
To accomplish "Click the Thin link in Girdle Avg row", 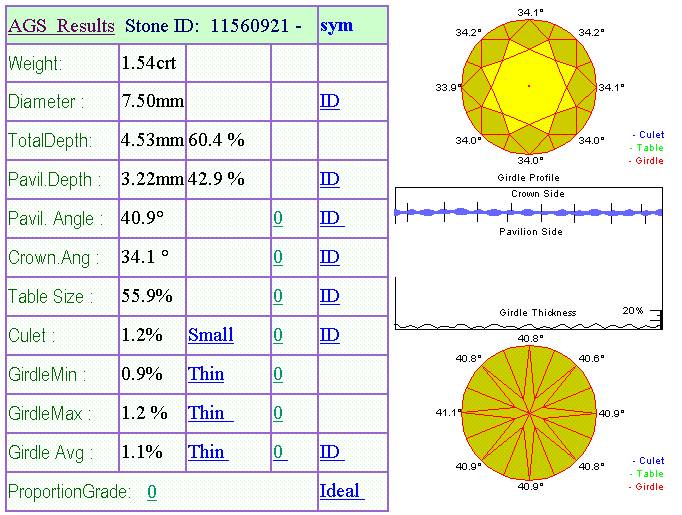I will click(208, 452).
